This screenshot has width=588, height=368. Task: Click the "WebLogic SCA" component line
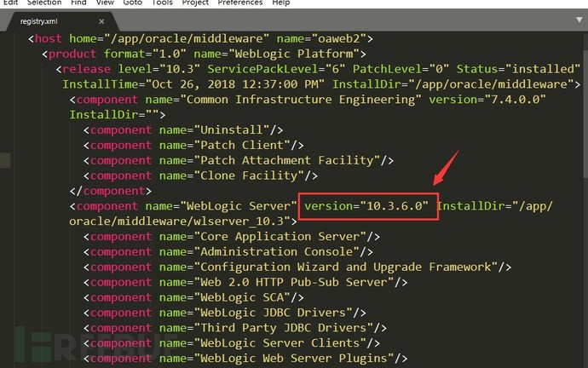pos(193,297)
